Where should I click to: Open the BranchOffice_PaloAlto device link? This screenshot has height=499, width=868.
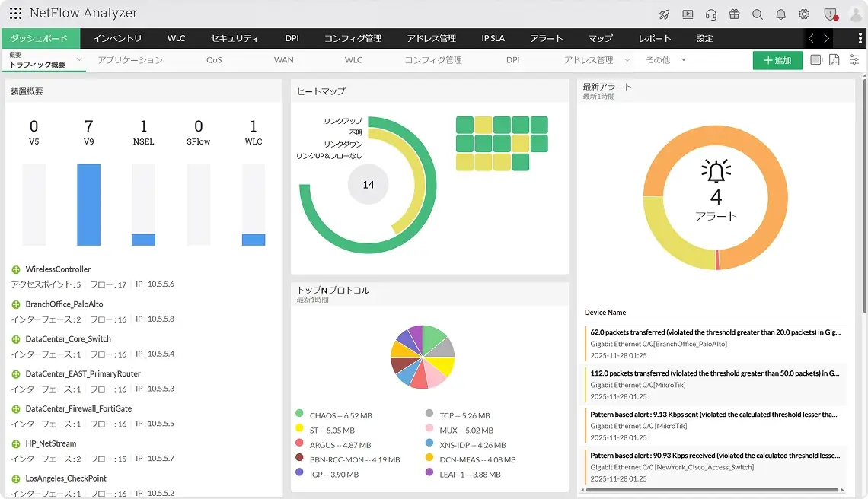(64, 304)
